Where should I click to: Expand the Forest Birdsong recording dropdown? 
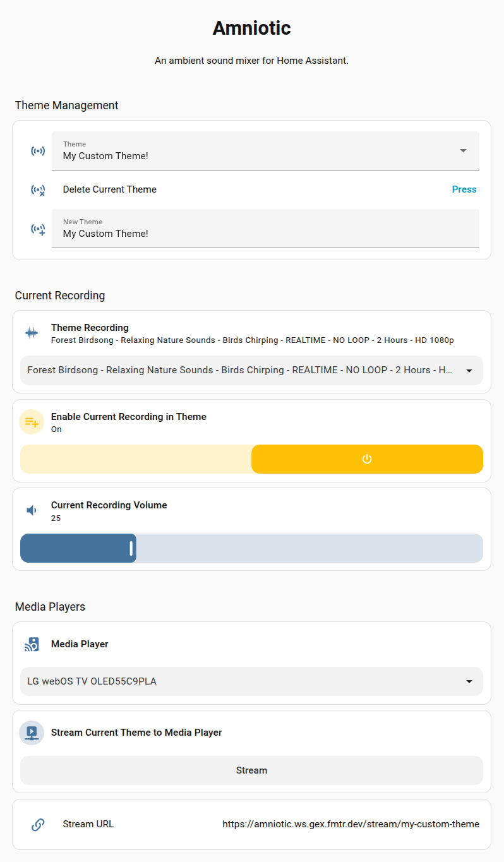point(251,371)
